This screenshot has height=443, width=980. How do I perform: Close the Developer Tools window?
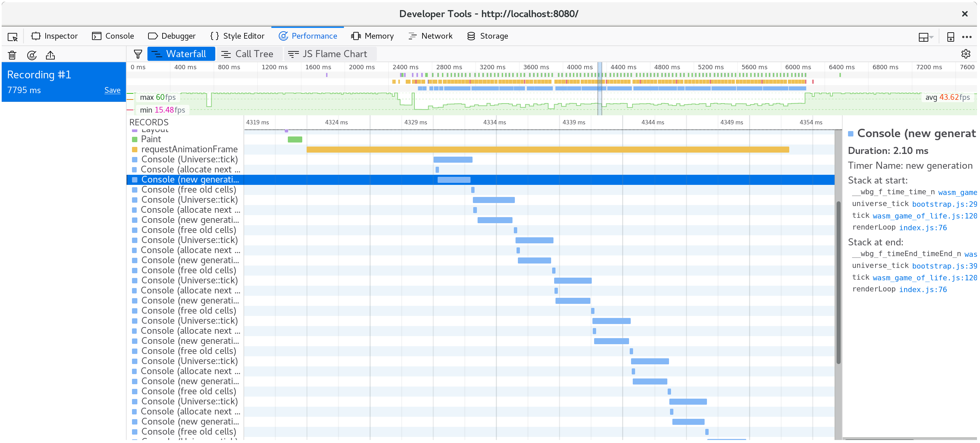coord(965,14)
